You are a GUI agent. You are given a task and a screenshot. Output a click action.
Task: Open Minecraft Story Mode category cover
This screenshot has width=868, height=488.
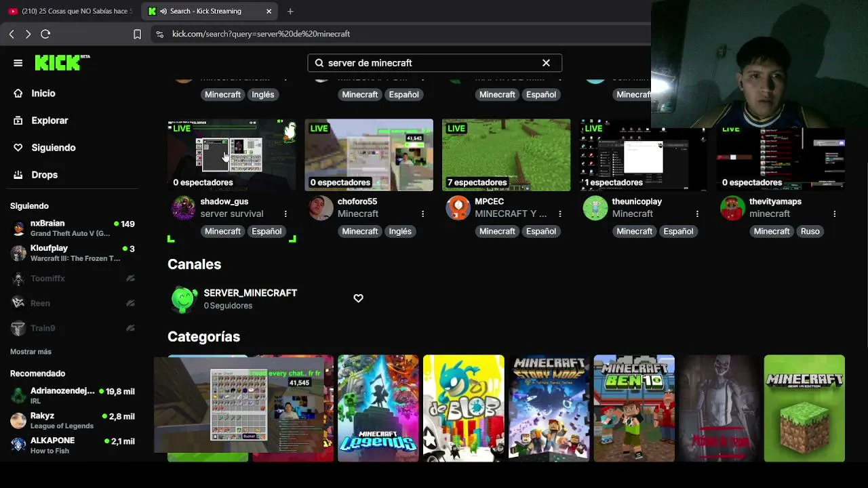click(549, 408)
